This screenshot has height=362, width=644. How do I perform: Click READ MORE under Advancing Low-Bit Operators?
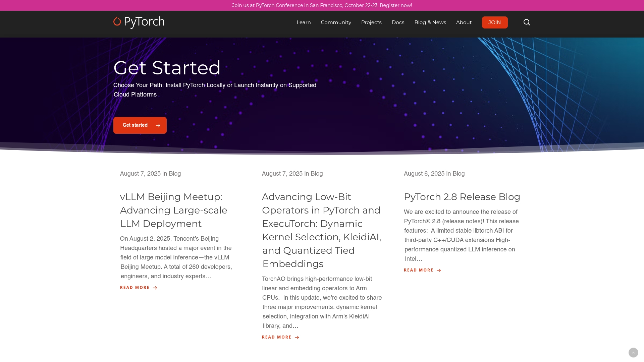click(x=277, y=337)
